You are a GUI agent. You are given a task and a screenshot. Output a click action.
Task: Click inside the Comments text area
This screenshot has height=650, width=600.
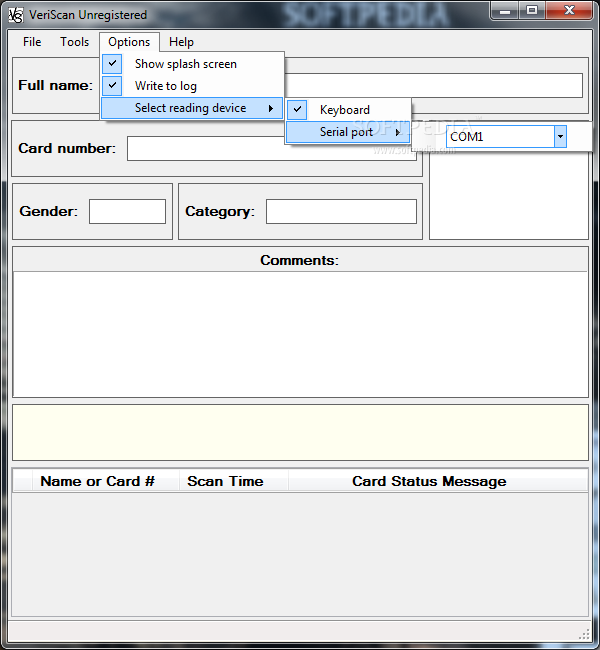(300, 334)
